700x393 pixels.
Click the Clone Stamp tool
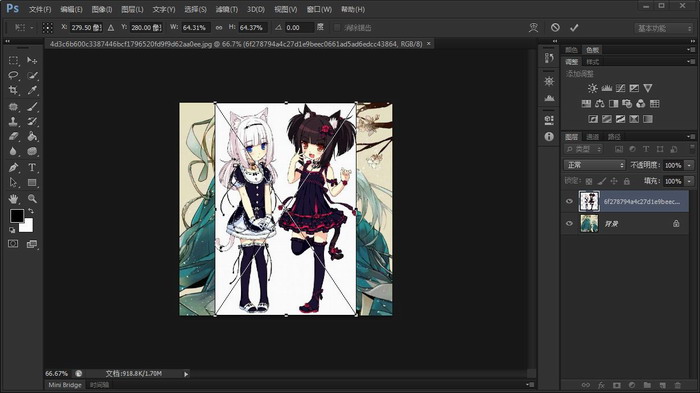[x=13, y=121]
